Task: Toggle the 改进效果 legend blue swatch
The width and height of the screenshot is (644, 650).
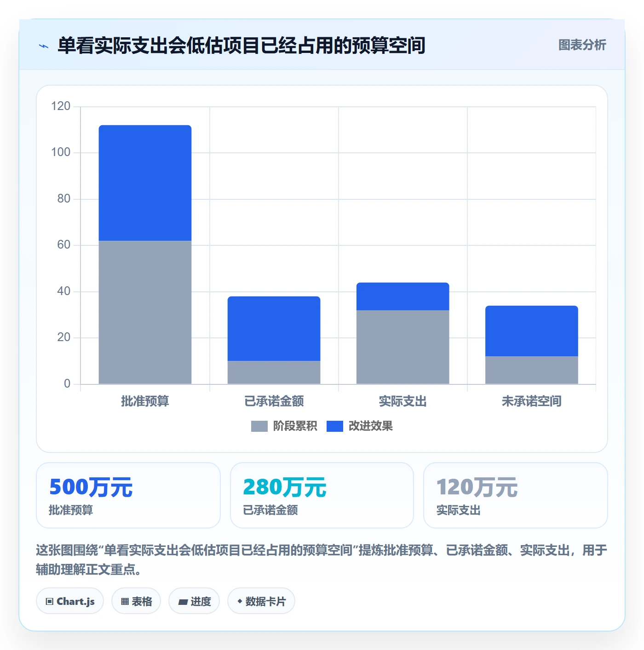Action: [334, 426]
